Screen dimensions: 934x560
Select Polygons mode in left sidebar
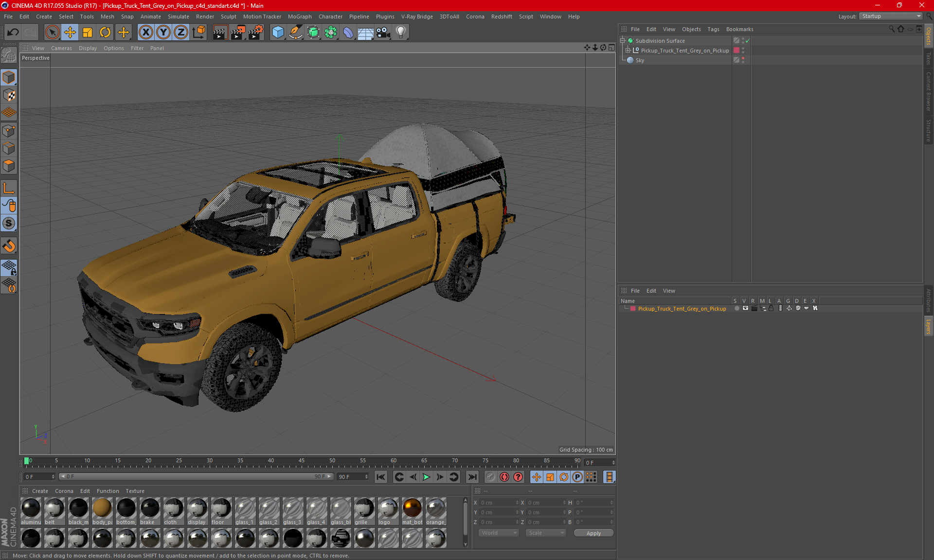9,166
